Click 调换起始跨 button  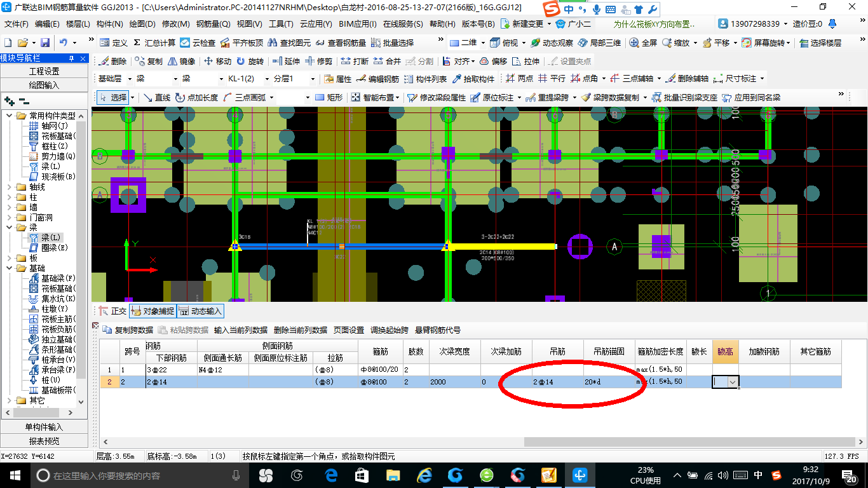[390, 330]
